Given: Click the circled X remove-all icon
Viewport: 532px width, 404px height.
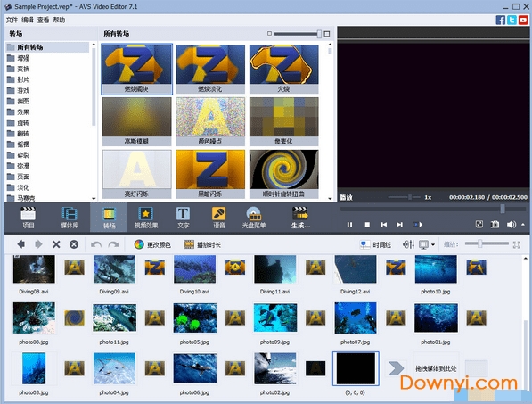Looking at the screenshot, I should [74, 244].
